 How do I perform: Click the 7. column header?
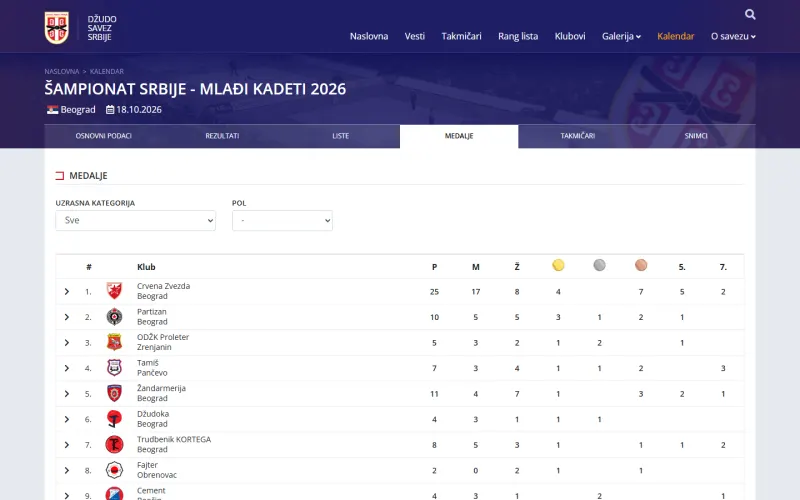tap(723, 267)
